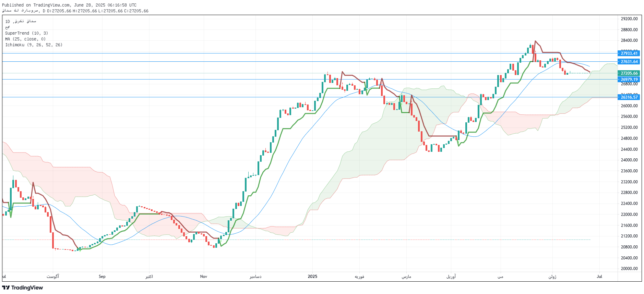Click the 23200.00 price axis label
The width and height of the screenshot is (644, 294).
[x=629, y=182]
